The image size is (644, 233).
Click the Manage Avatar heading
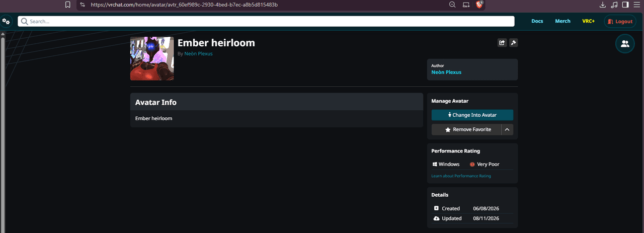click(450, 101)
